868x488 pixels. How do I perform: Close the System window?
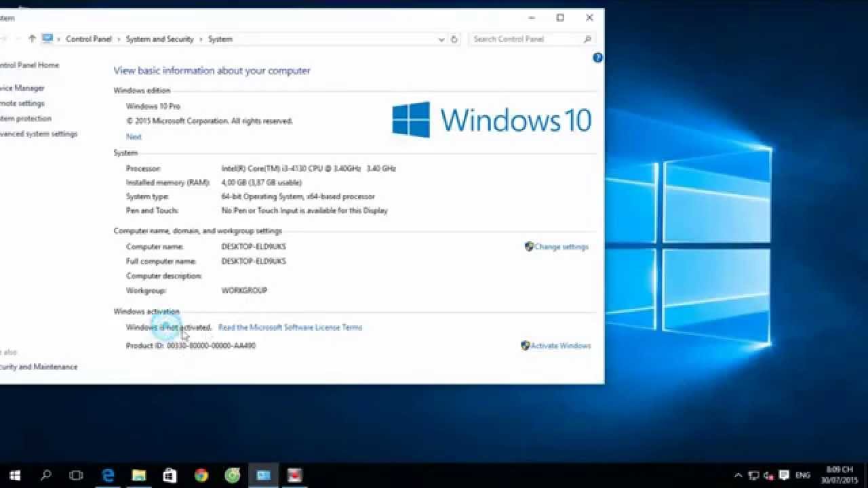[589, 18]
